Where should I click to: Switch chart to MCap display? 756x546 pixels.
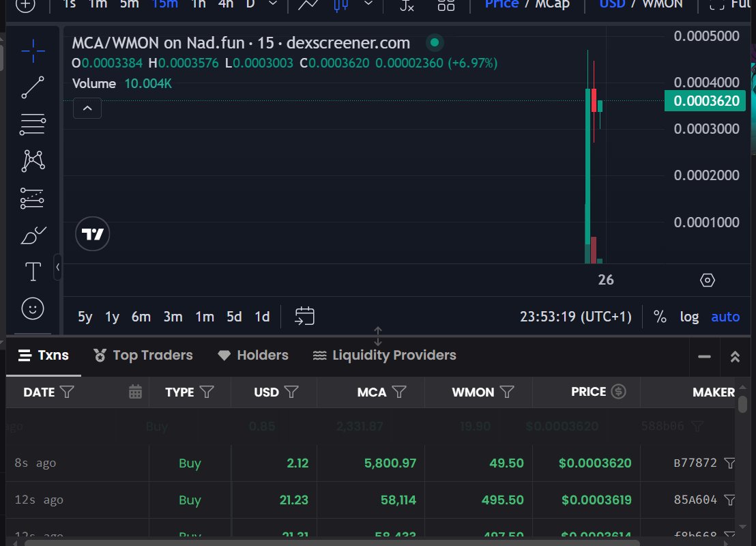pyautogui.click(x=552, y=4)
